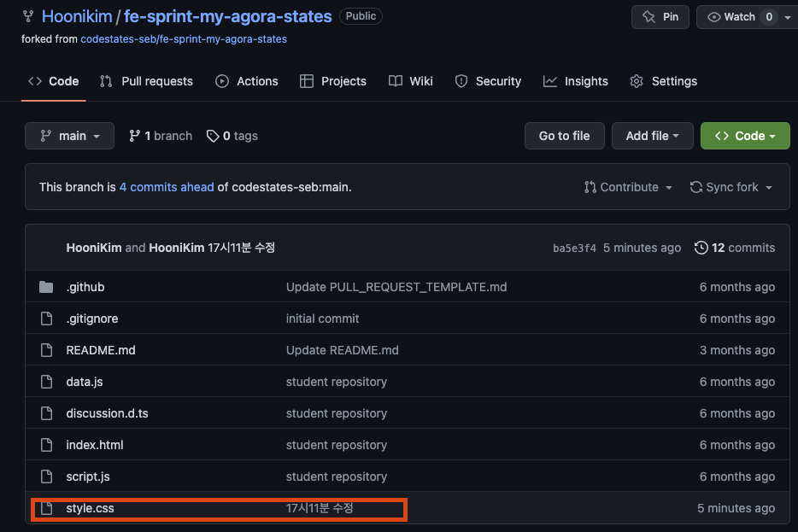Image resolution: width=798 pixels, height=532 pixels.
Task: Pin this repository with the Pin button
Action: click(660, 17)
